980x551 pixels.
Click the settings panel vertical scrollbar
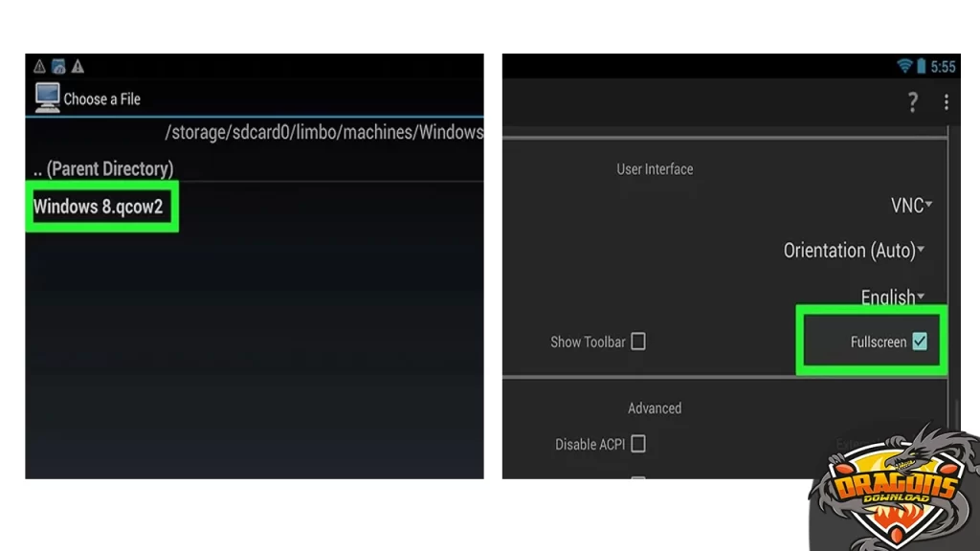click(949, 250)
